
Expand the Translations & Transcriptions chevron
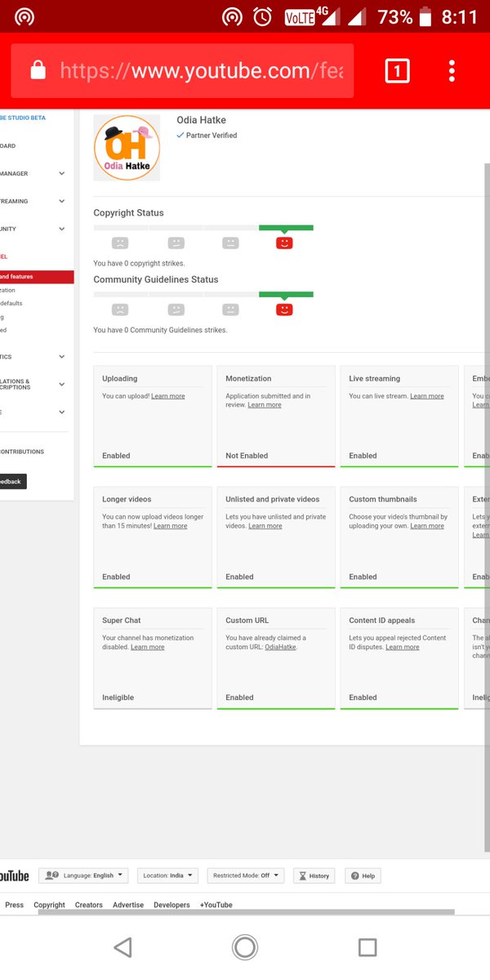[x=62, y=385]
